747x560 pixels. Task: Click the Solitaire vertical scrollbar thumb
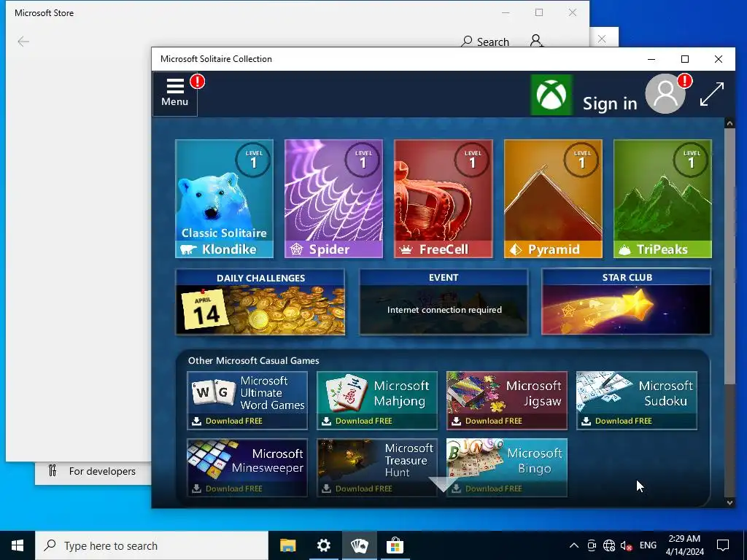click(x=729, y=256)
